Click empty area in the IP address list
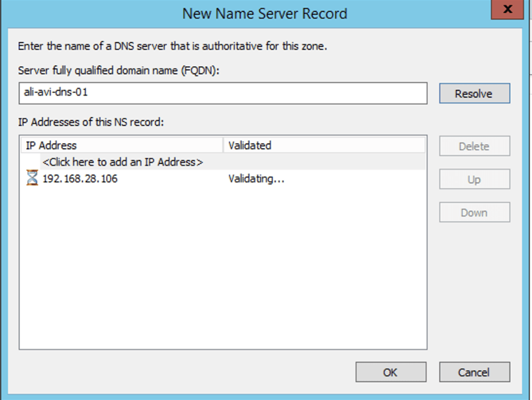 click(x=223, y=267)
